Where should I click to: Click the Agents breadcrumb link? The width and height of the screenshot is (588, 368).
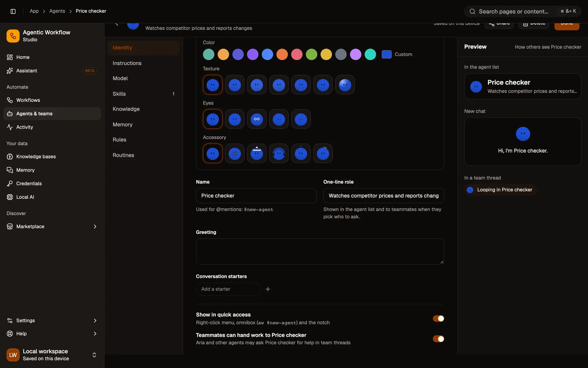(x=57, y=11)
